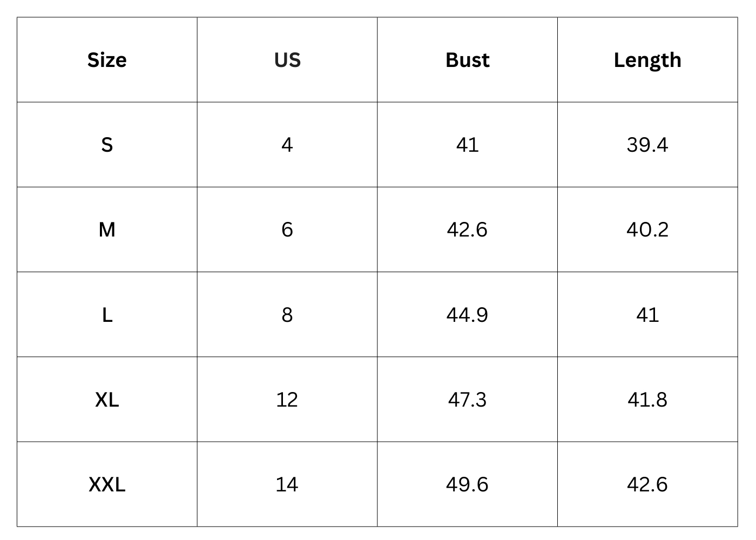Select the bust value 47.3
This screenshot has height=540, width=756.
(467, 400)
